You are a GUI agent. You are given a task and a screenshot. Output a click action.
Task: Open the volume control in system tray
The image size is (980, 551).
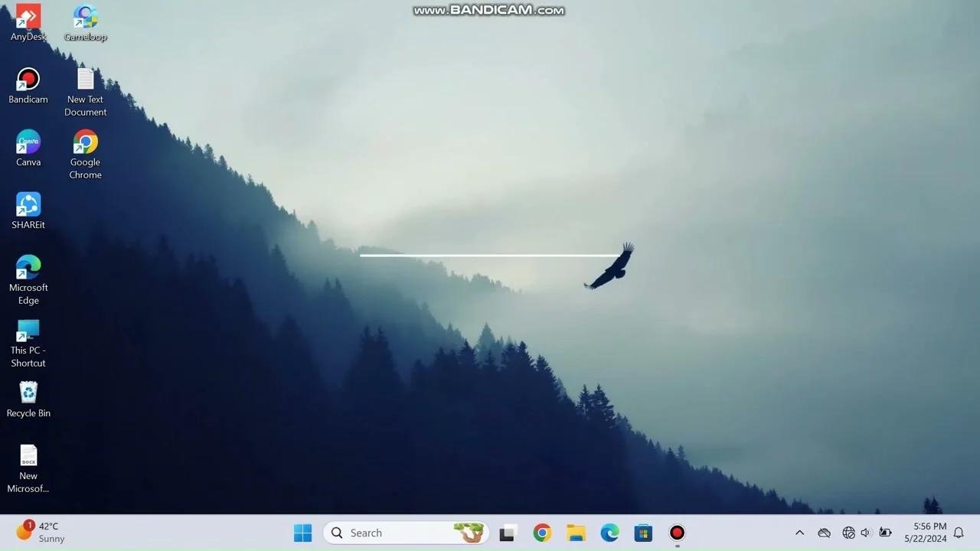[x=866, y=533]
